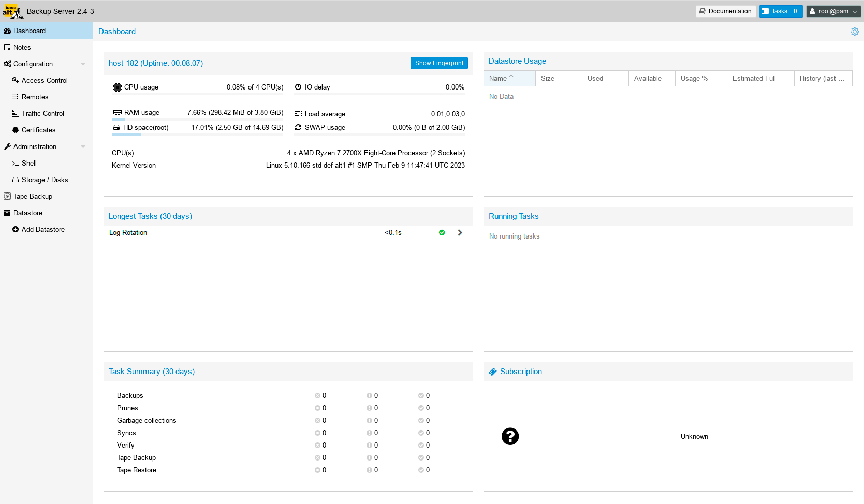The image size is (864, 504).
Task: Click the Certificates badge icon
Action: (x=16, y=130)
